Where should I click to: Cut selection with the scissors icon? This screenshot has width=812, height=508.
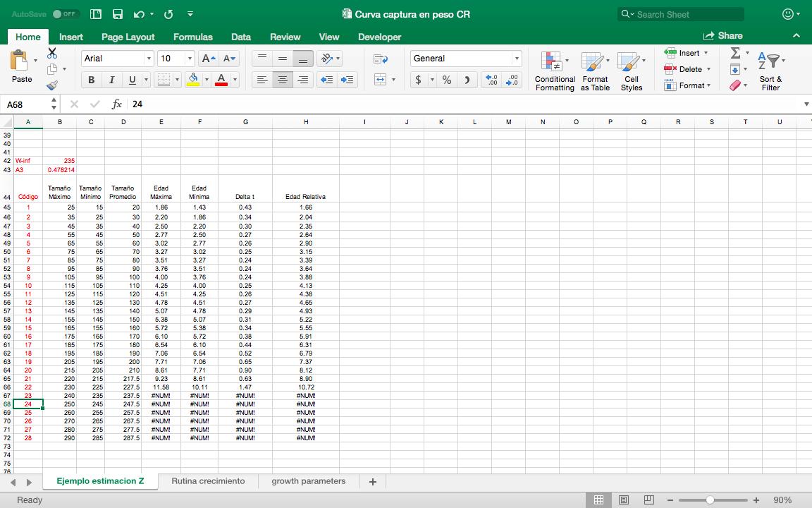pyautogui.click(x=51, y=53)
